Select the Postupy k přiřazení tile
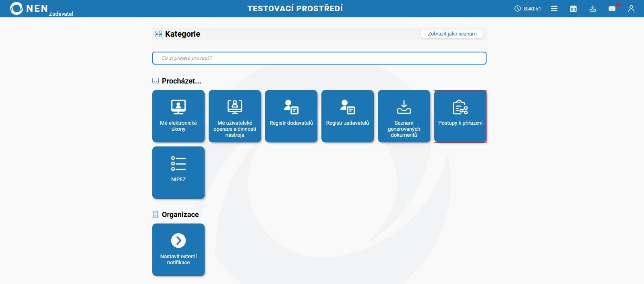644x284 pixels. point(460,116)
